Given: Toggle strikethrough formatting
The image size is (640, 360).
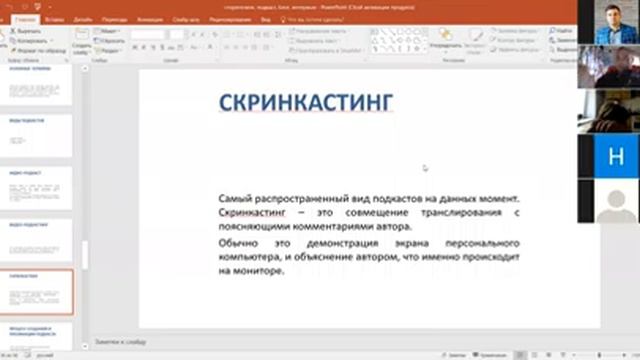Looking at the screenshot, I should pos(171,48).
